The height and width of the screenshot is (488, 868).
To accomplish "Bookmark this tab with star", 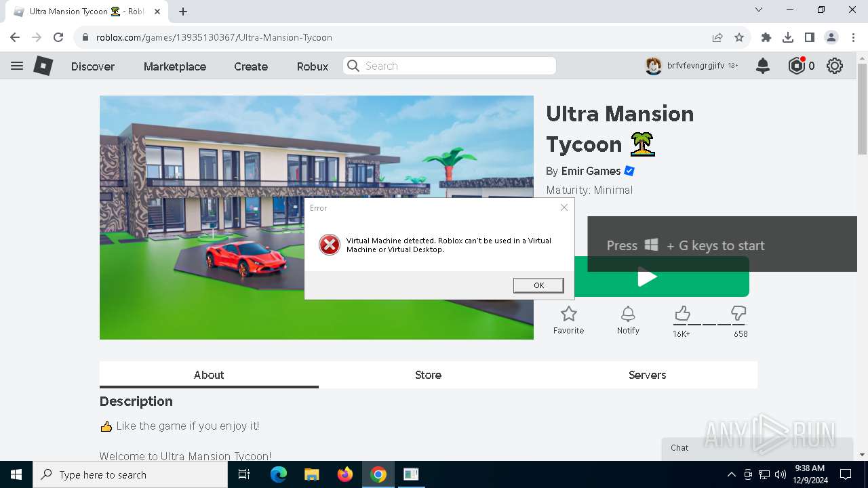I will (739, 37).
